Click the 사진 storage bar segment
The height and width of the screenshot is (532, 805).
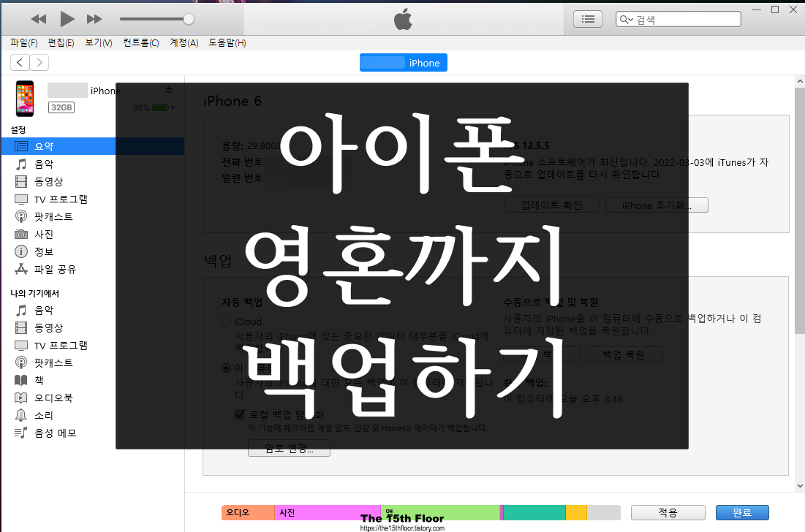328,512
